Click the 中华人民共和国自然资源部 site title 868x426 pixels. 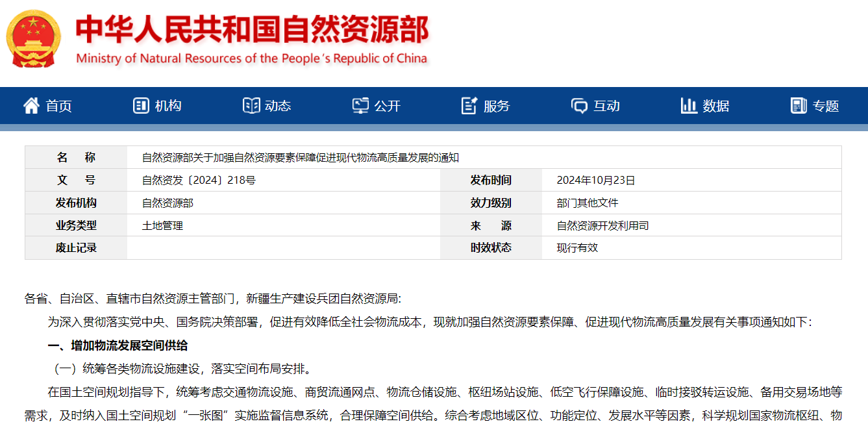pyautogui.click(x=252, y=29)
